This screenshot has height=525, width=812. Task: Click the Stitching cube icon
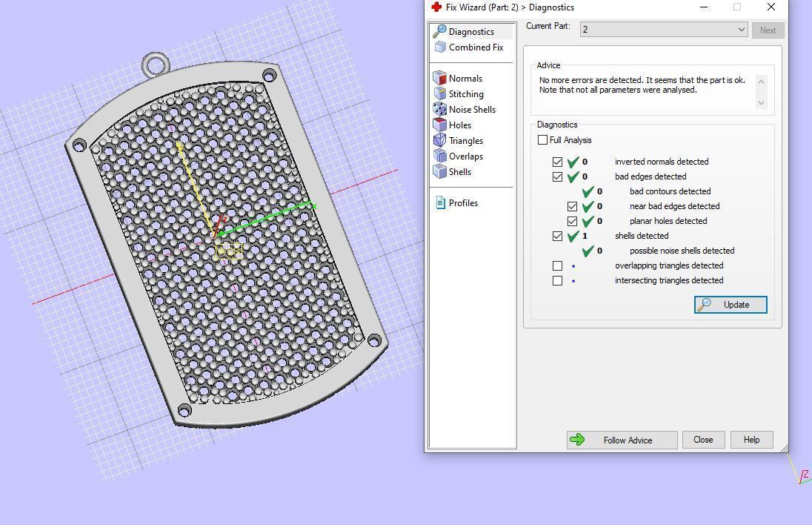439,94
